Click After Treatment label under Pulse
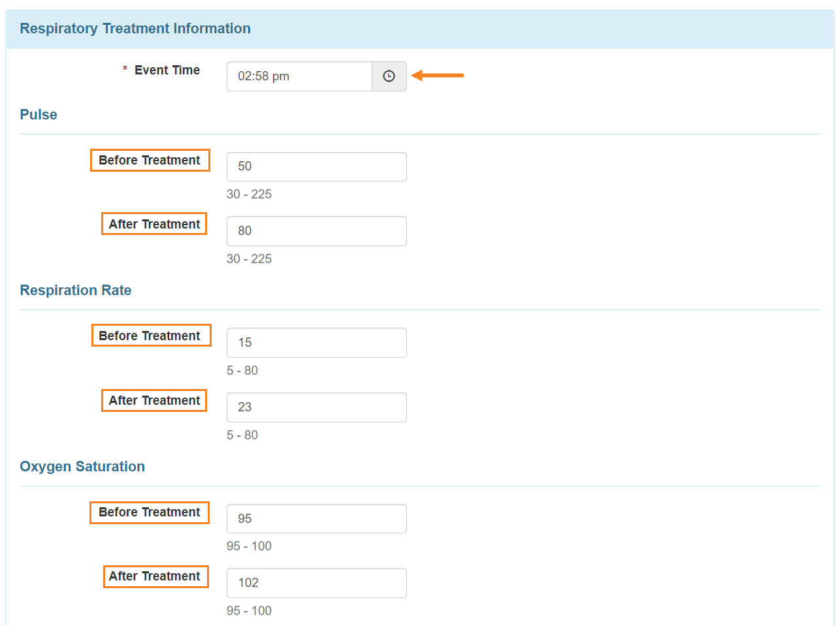The image size is (840, 626). tap(154, 225)
